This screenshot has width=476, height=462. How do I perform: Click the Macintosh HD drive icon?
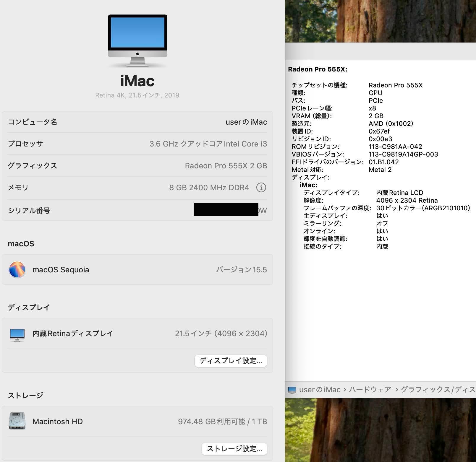point(17,421)
